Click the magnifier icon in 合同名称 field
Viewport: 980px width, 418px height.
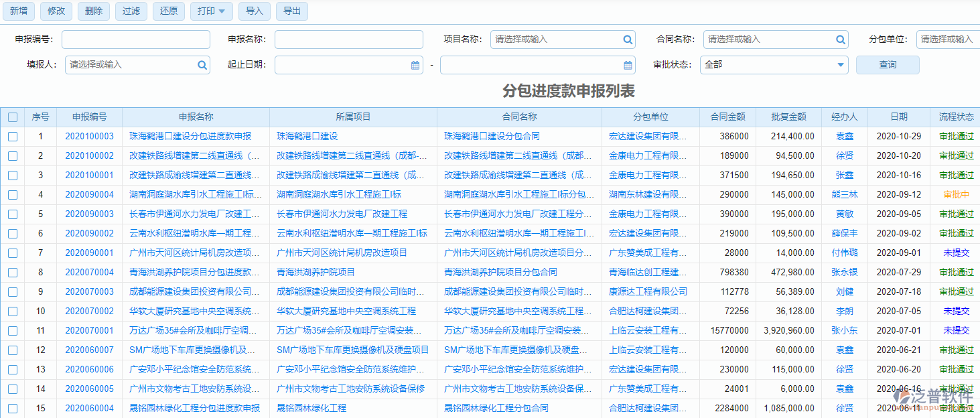840,40
